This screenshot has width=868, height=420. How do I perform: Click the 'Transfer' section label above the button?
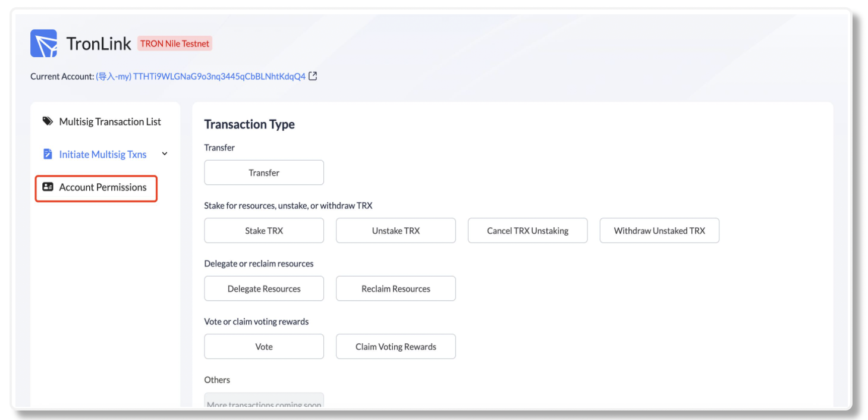click(219, 148)
